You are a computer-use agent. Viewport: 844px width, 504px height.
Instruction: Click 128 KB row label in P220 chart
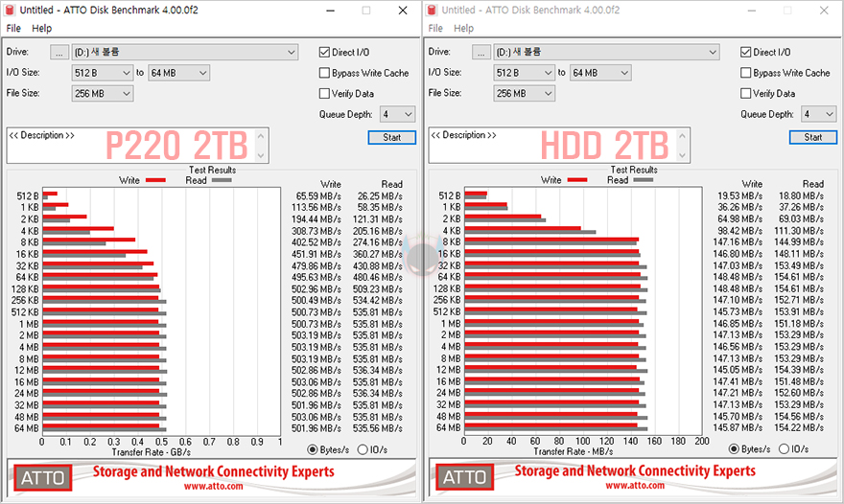(25, 289)
